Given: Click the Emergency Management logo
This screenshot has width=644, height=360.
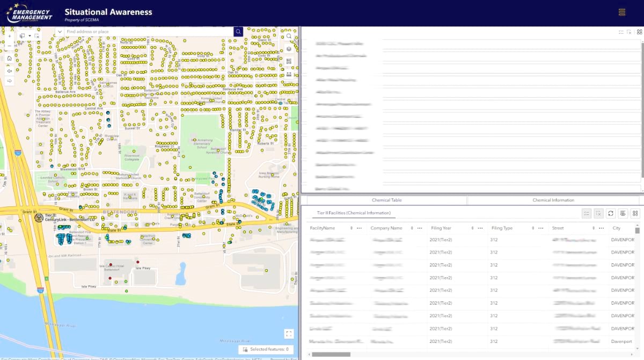Looking at the screenshot, I should coord(30,13).
